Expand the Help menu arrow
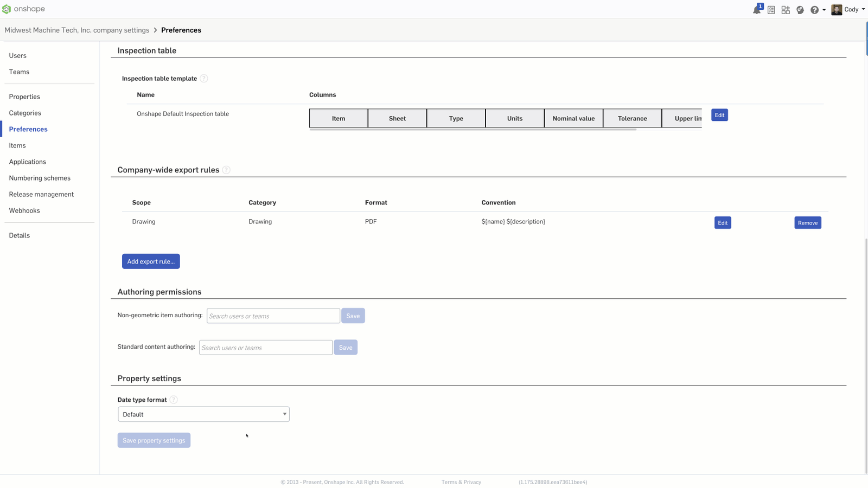868x488 pixels. (824, 10)
